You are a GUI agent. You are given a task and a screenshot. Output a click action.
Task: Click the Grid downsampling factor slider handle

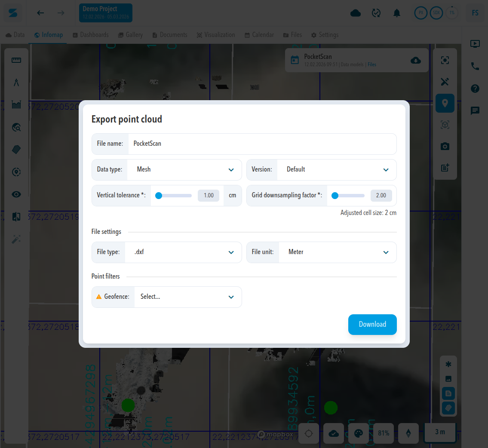point(335,195)
